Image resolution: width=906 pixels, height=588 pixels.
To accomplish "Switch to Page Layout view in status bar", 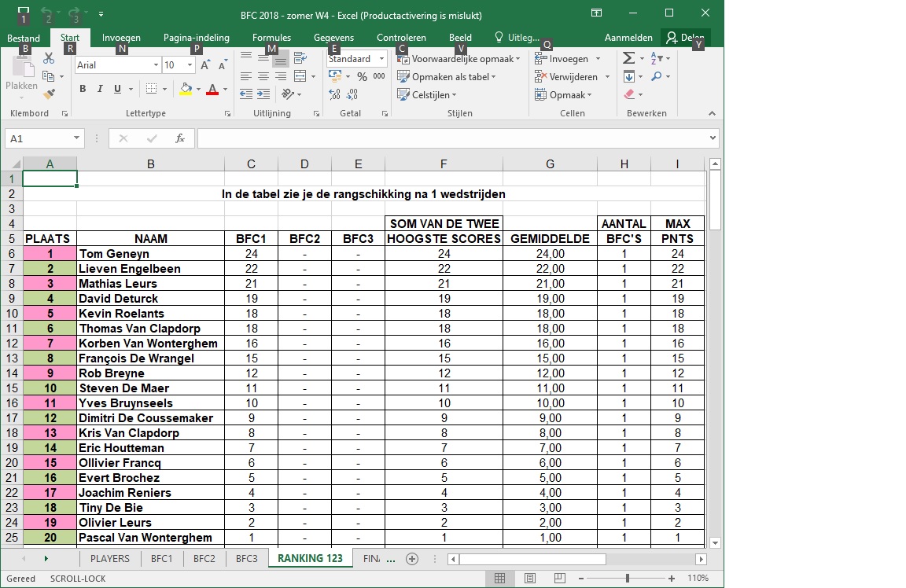I will point(530,579).
